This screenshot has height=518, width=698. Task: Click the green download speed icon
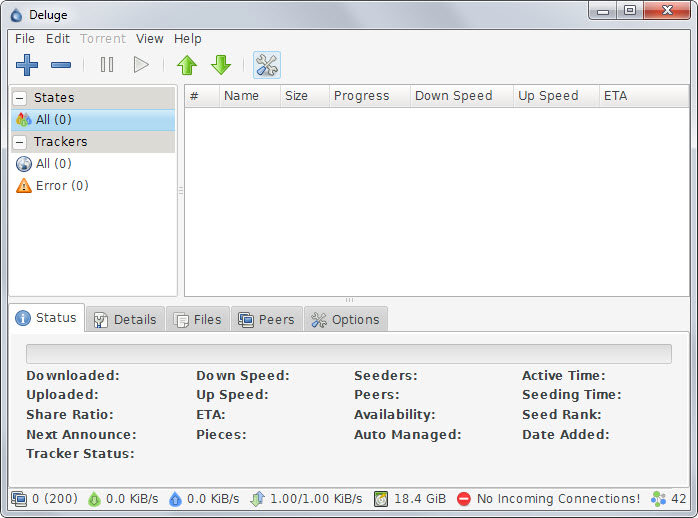pyautogui.click(x=94, y=499)
